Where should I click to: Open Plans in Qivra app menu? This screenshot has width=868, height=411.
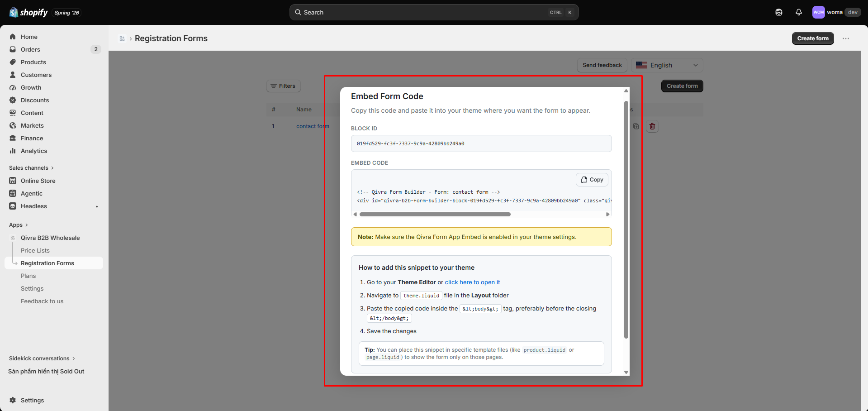28,276
